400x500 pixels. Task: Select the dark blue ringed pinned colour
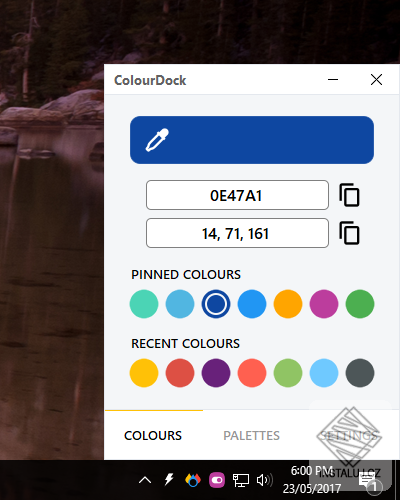click(x=216, y=304)
